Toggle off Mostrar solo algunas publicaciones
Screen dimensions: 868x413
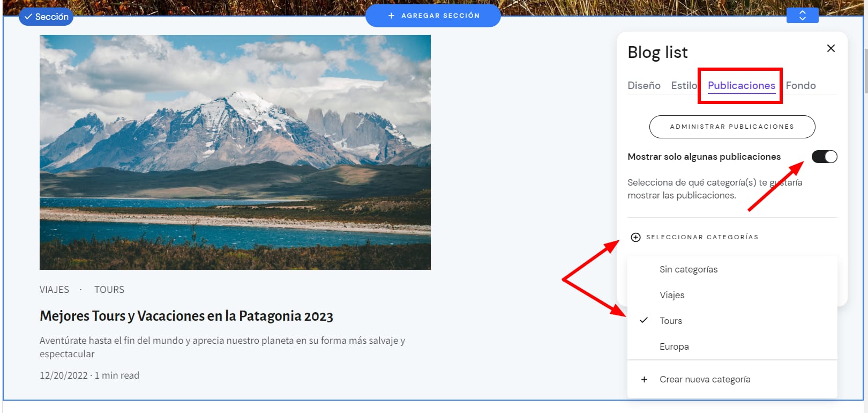pos(824,157)
